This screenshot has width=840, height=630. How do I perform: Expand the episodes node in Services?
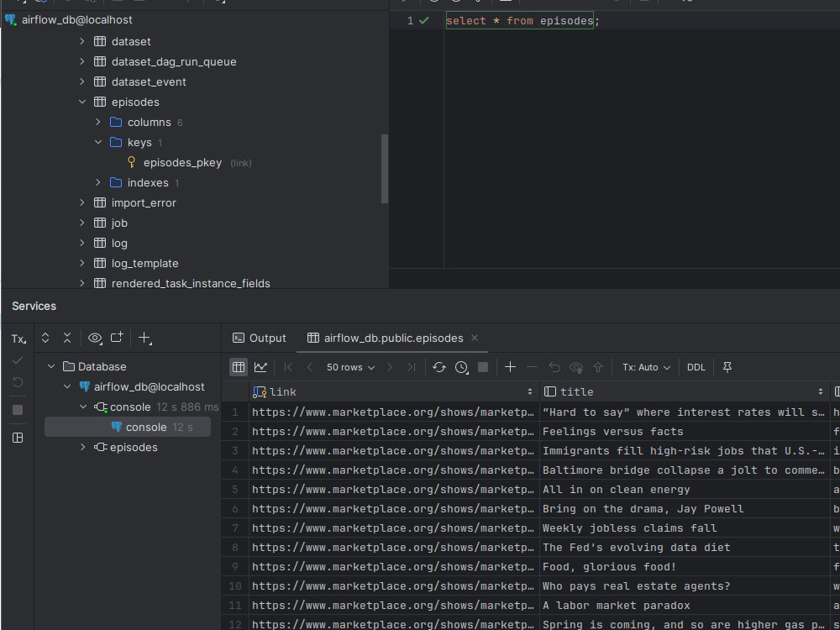[82, 447]
